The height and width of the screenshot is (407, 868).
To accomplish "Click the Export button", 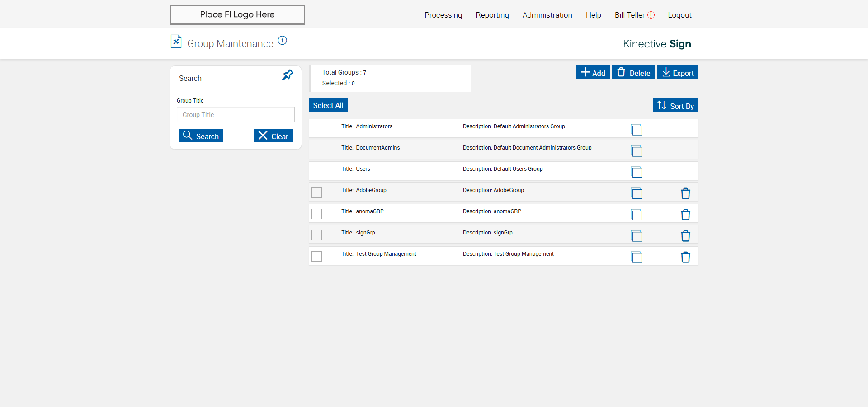I will click(x=677, y=73).
